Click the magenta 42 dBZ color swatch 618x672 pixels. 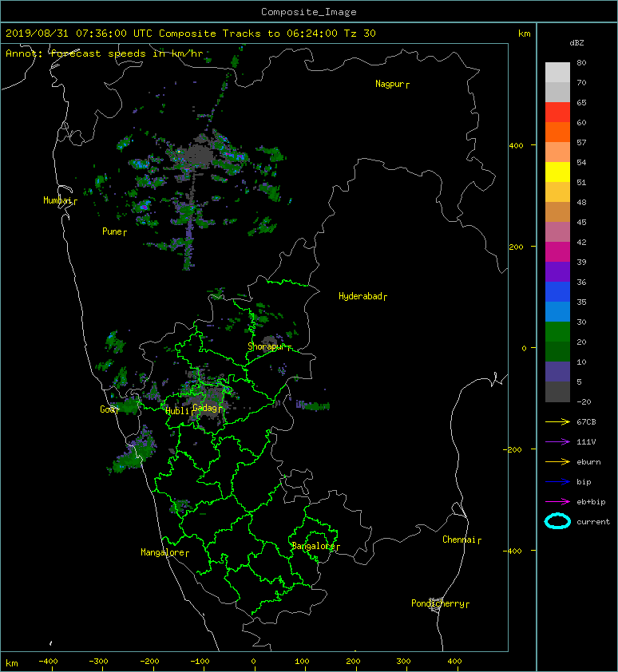557,251
